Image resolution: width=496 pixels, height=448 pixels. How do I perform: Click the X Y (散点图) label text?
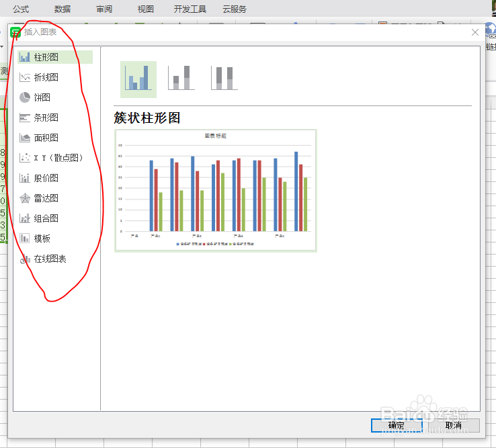pos(58,158)
